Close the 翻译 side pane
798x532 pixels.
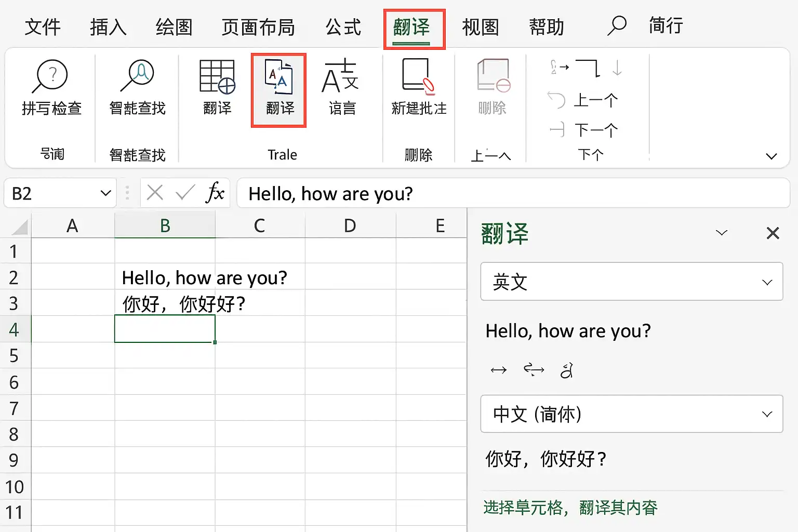coord(773,233)
